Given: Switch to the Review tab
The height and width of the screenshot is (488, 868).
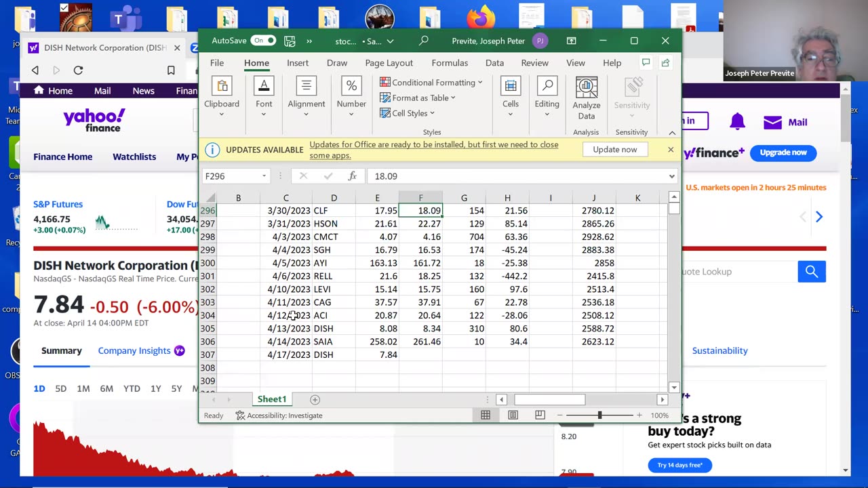Looking at the screenshot, I should tap(534, 63).
